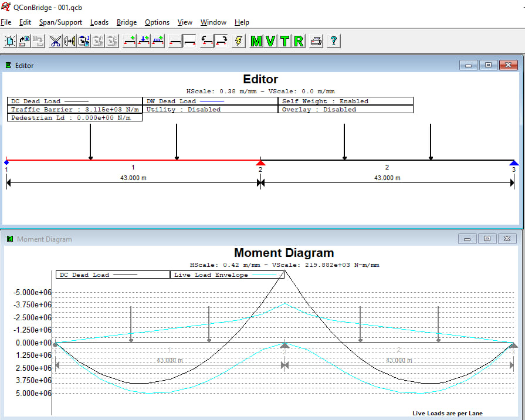
Task: Click the 'Self Weight : Enabled' legend entry
Action: coord(346,101)
